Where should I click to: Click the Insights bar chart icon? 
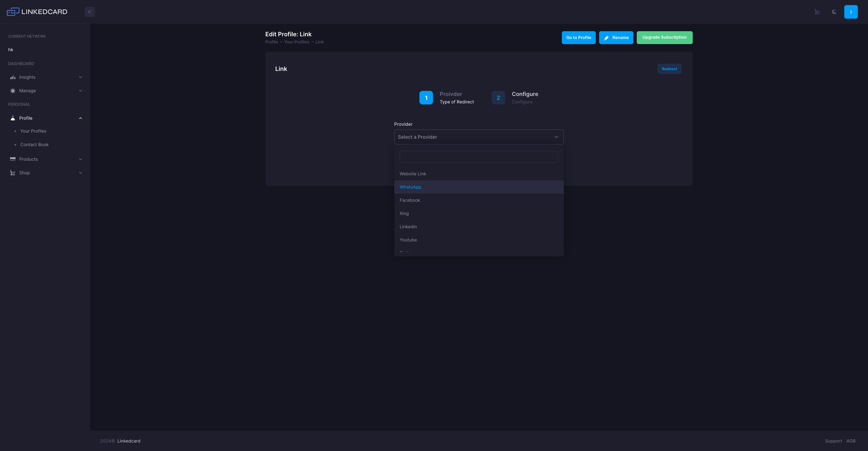[x=13, y=77]
